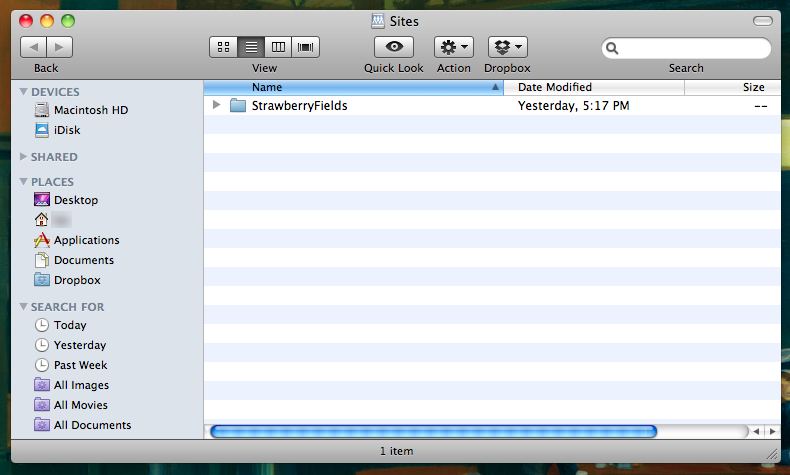This screenshot has height=475, width=790.
Task: Sort by the Size column header
Action: (733, 87)
